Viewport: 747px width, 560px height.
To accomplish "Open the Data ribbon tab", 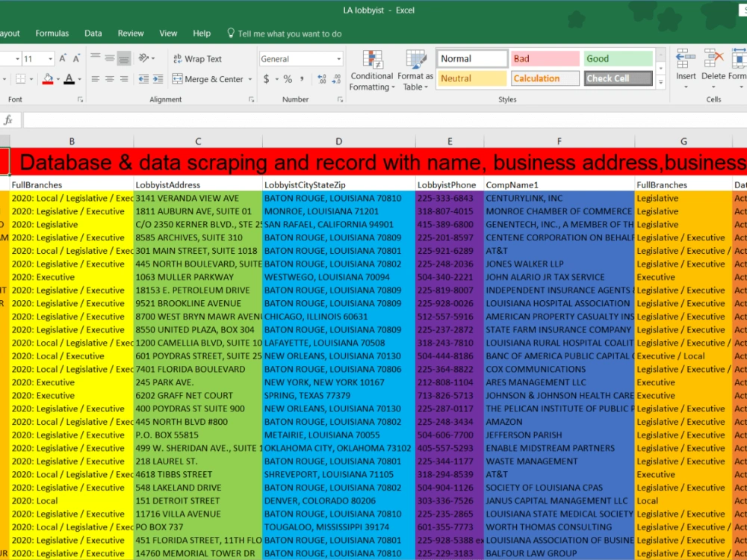I will [93, 34].
